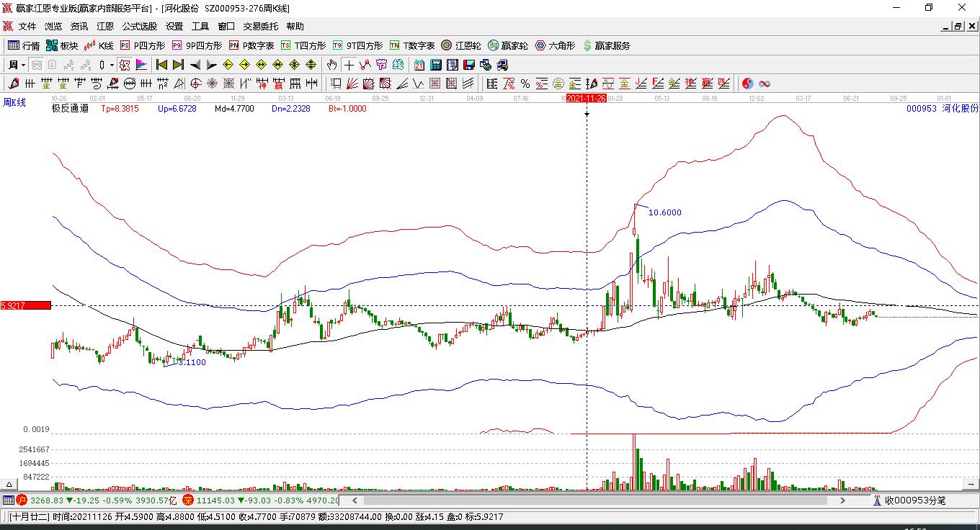Click the red-blue yin-yang icon
The width and height of the screenshot is (980, 530).
click(747, 84)
